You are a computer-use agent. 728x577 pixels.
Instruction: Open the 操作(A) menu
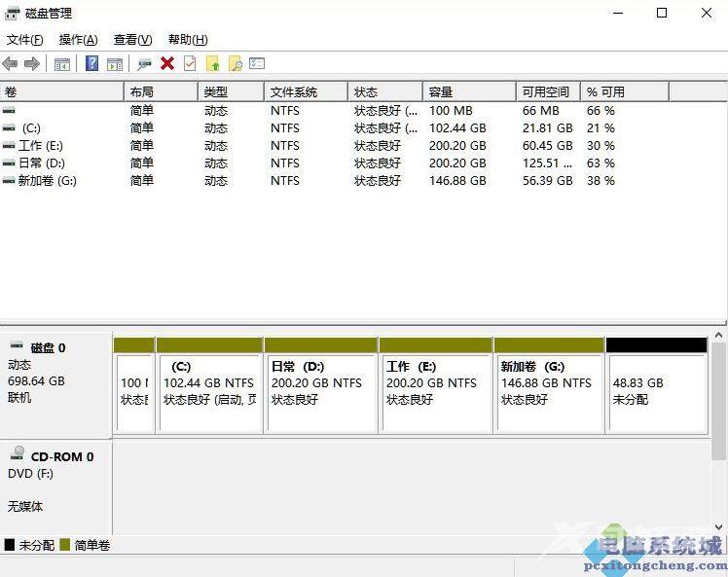78,40
